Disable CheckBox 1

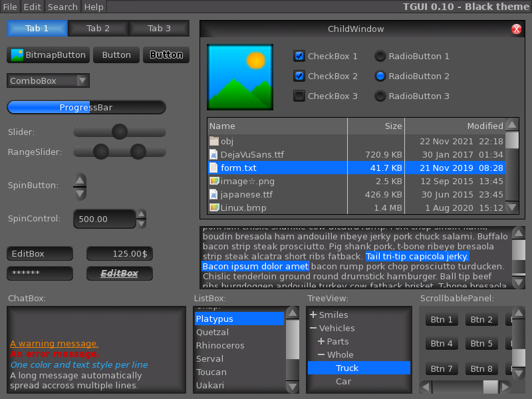coord(298,56)
